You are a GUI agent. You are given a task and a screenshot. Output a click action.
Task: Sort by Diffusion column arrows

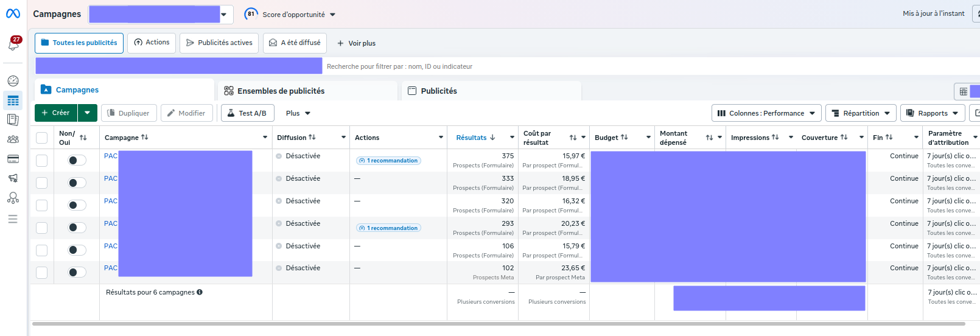pos(312,137)
